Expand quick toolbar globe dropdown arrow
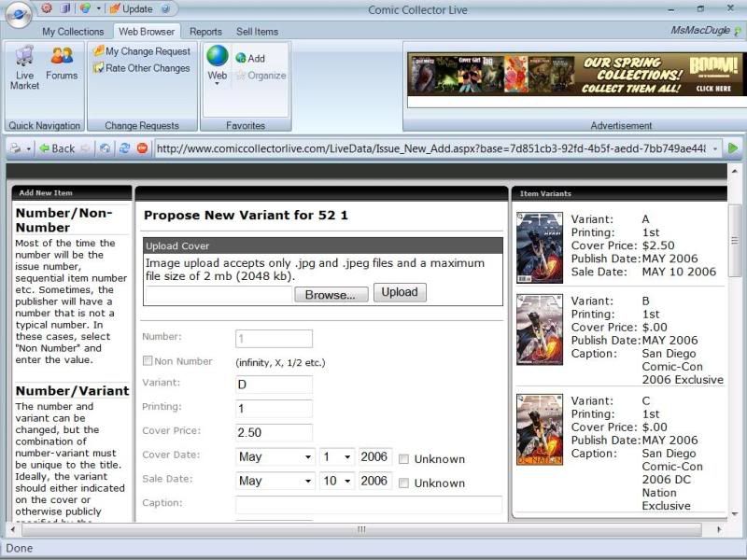This screenshot has width=747, height=560. 99,8
